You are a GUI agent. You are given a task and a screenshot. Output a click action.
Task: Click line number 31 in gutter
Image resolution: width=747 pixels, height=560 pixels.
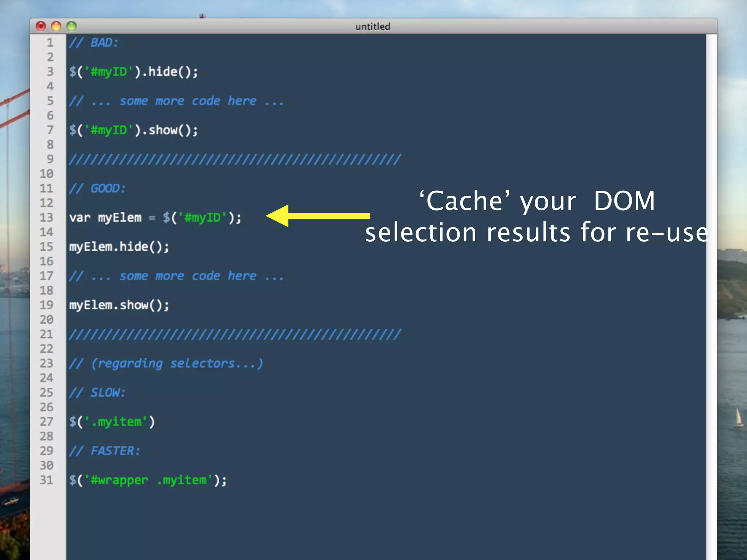[x=47, y=480]
